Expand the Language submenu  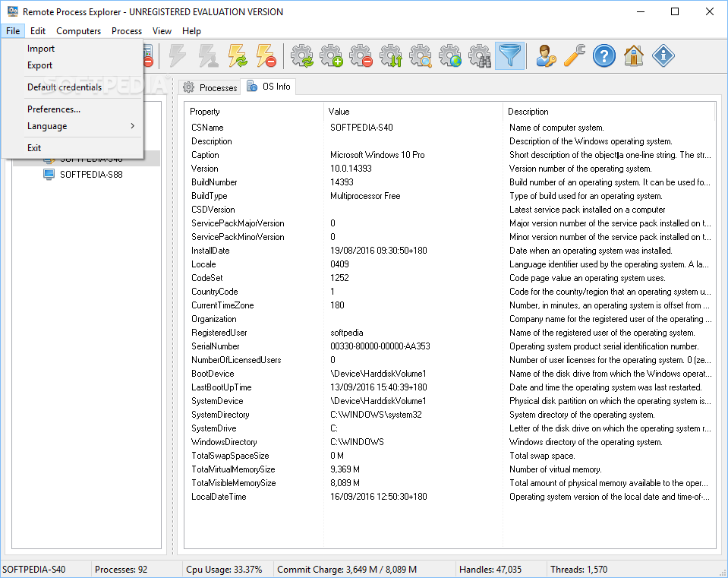pos(72,126)
